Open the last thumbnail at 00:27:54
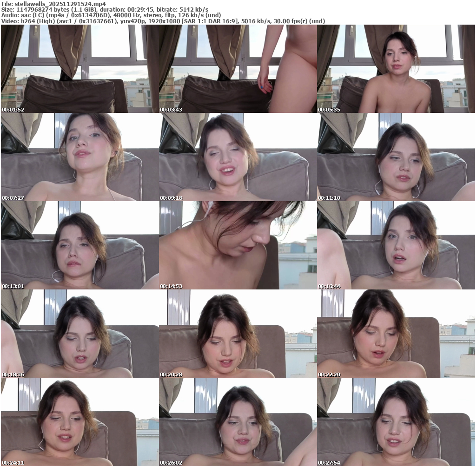This screenshot has width=476, height=466. pos(396,422)
